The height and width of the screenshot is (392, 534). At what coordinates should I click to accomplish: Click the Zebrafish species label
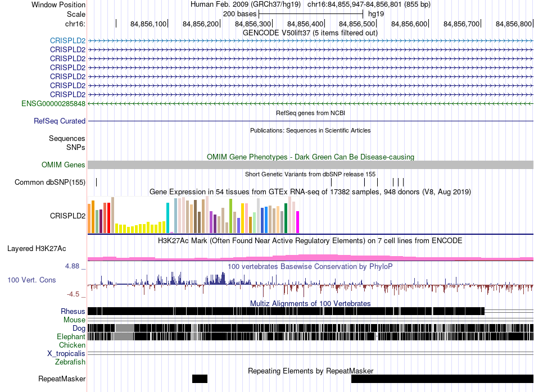point(70,362)
